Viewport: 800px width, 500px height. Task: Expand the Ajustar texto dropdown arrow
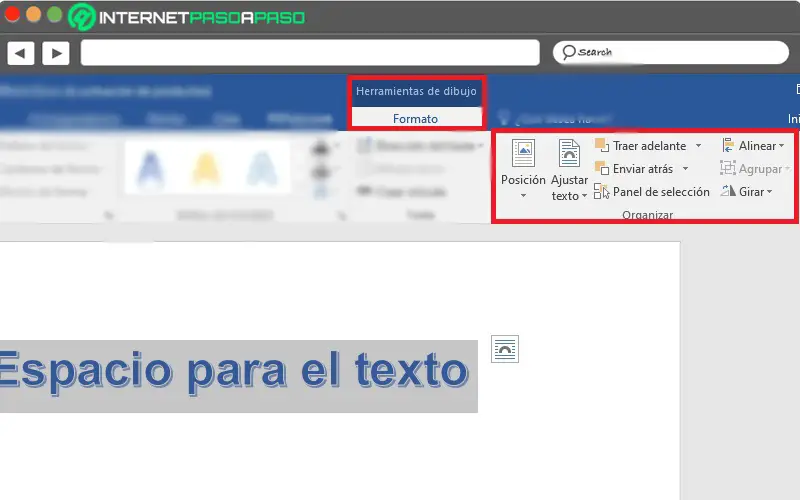(x=584, y=196)
